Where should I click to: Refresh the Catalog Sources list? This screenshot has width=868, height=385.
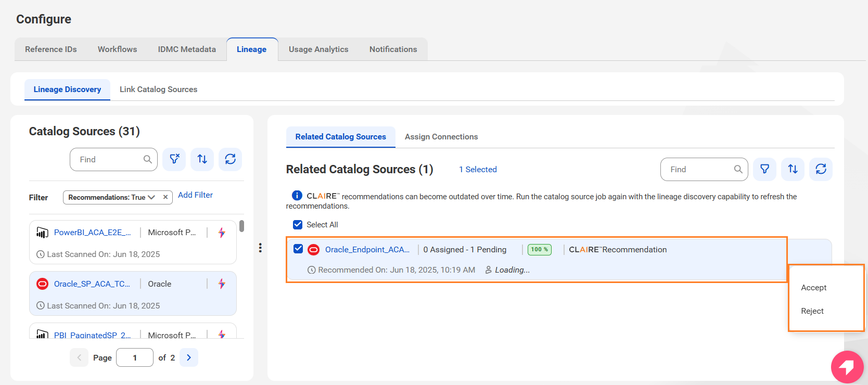tap(230, 159)
